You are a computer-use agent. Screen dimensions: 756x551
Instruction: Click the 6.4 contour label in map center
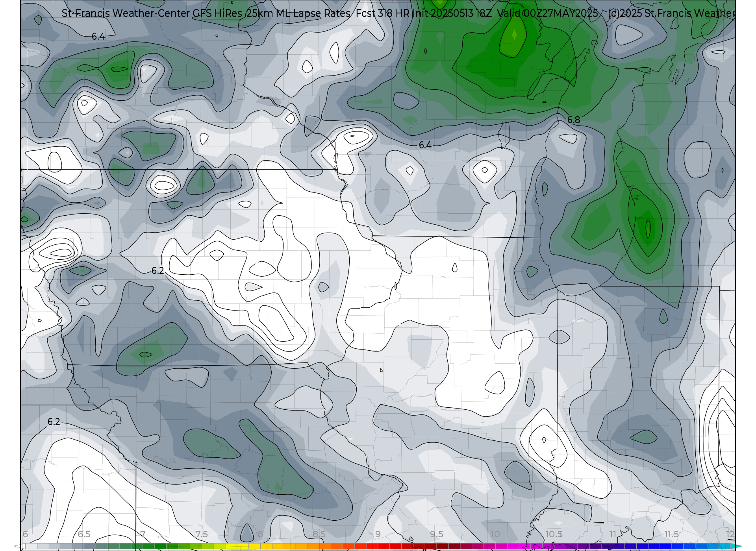425,145
